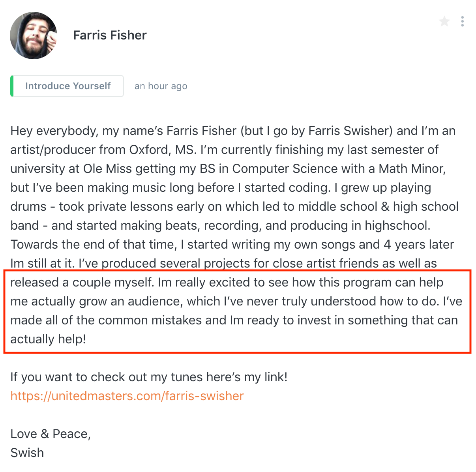Click the green bar on Introduce Yourself tag
This screenshot has height=472, width=476.
[x=12, y=86]
